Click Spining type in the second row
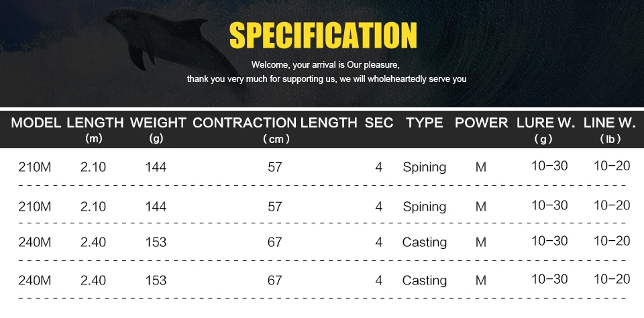Image resolution: width=644 pixels, height=318 pixels. coord(424,207)
